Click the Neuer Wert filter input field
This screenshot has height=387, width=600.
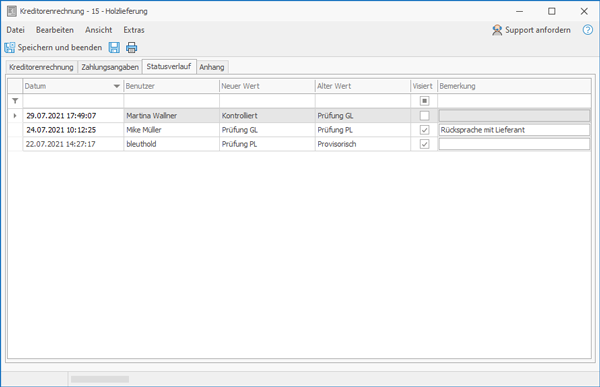(x=267, y=101)
